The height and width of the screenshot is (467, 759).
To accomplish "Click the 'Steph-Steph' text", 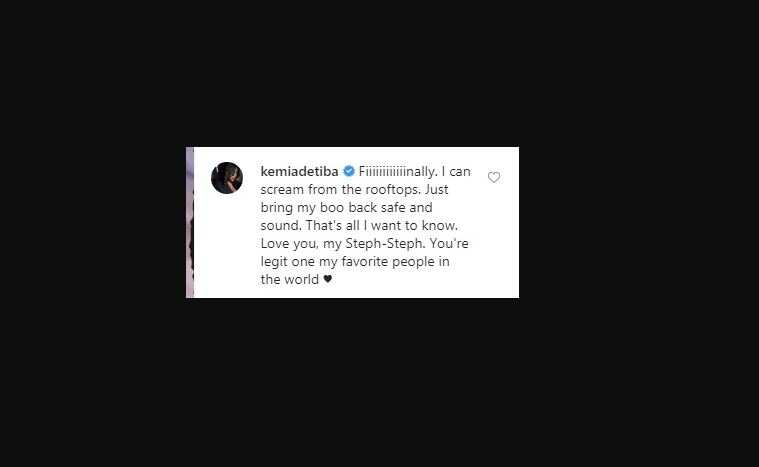I will click(384, 243).
